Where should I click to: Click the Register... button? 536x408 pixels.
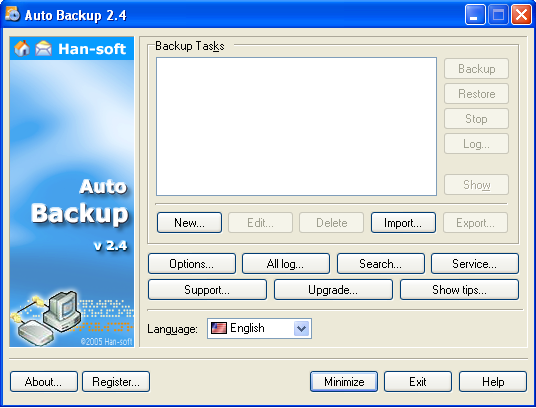click(116, 382)
